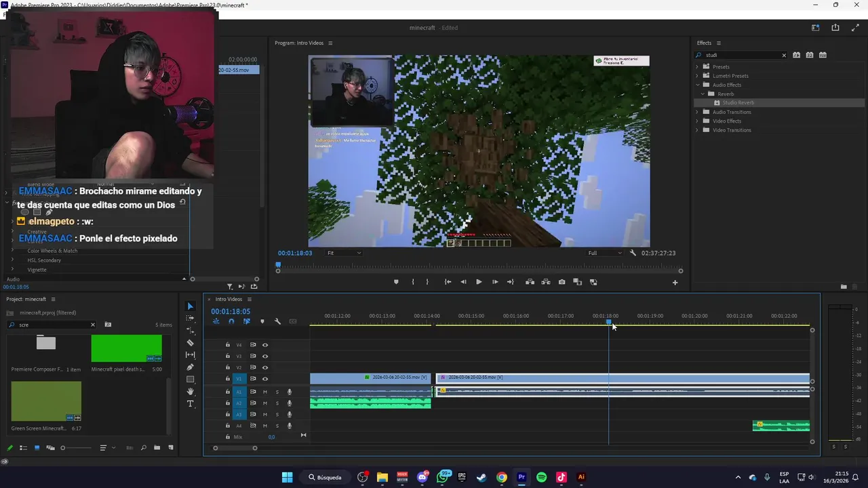Click captions track options CC icon
Image resolution: width=868 pixels, height=488 pixels.
[293, 321]
